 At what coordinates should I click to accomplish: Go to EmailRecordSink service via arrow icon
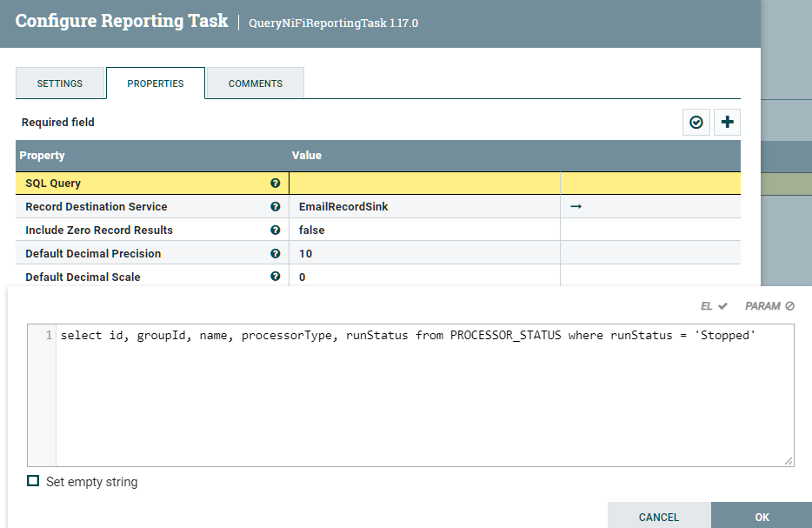[x=576, y=207]
